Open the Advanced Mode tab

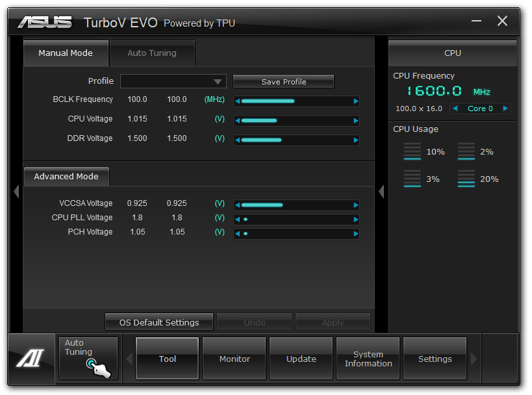66,177
